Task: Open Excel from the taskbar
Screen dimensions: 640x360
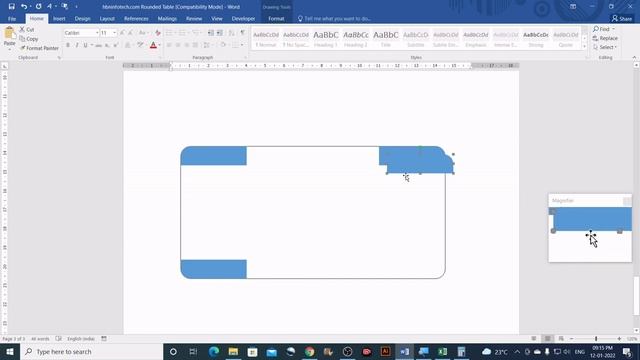Action: (442, 351)
